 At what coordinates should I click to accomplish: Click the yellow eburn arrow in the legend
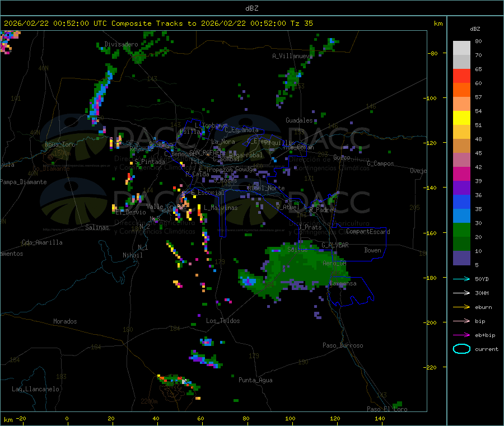tap(461, 307)
